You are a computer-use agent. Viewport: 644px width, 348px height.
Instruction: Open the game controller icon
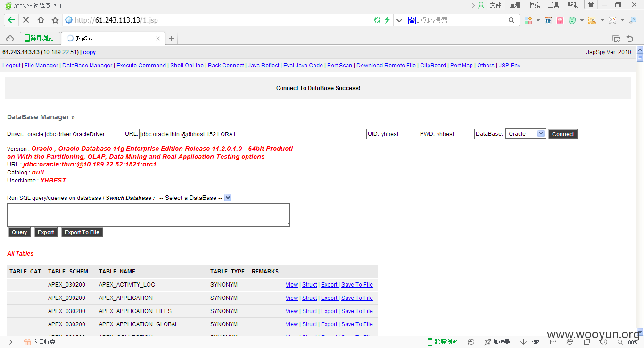pos(612,20)
